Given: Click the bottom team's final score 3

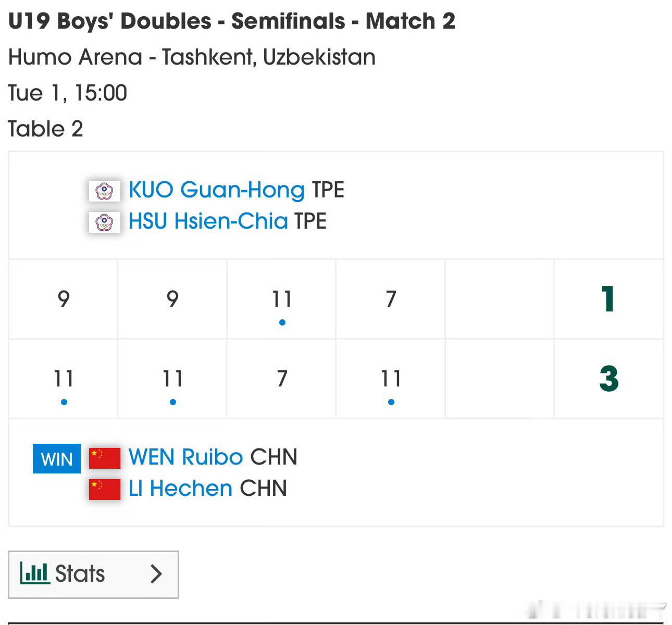Looking at the screenshot, I should tap(608, 379).
